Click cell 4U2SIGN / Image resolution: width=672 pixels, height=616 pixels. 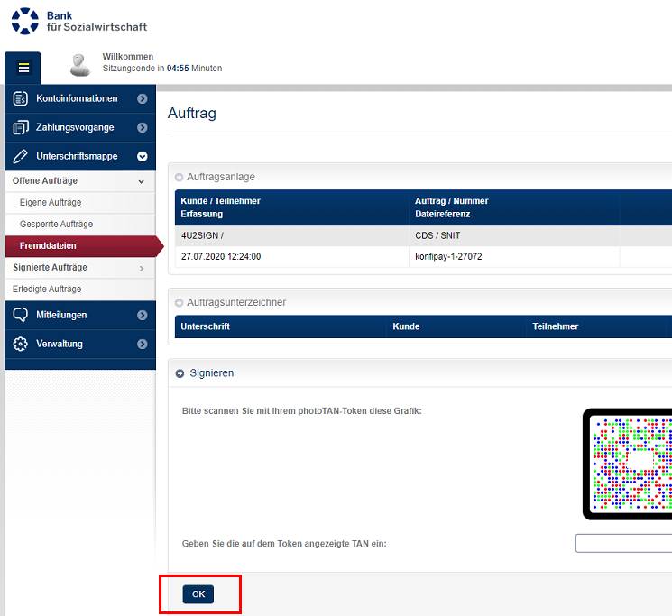point(202,235)
